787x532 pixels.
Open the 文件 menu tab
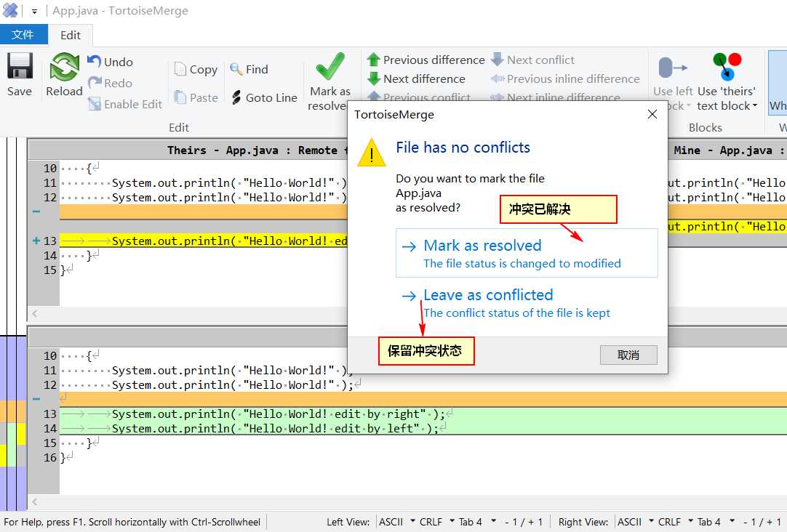click(23, 35)
